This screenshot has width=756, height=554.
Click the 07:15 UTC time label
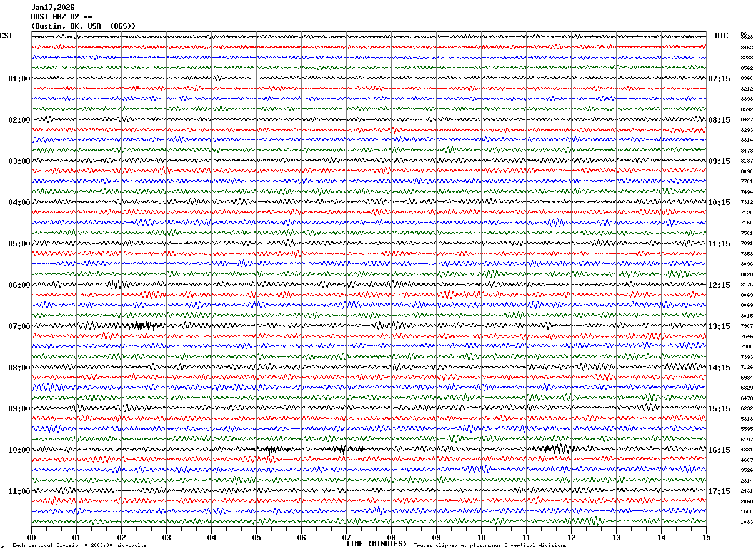[x=719, y=79]
